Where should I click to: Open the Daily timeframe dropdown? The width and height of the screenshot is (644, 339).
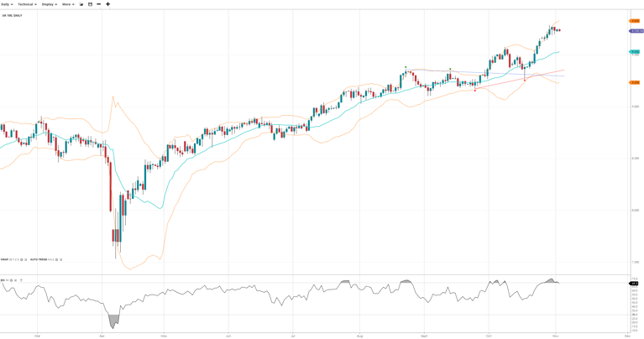(x=7, y=4)
